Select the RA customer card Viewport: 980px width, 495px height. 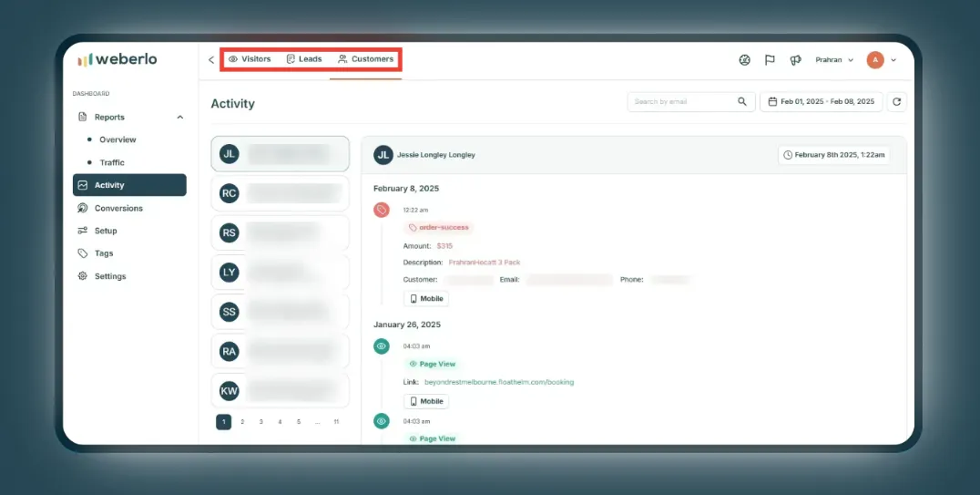click(x=280, y=351)
